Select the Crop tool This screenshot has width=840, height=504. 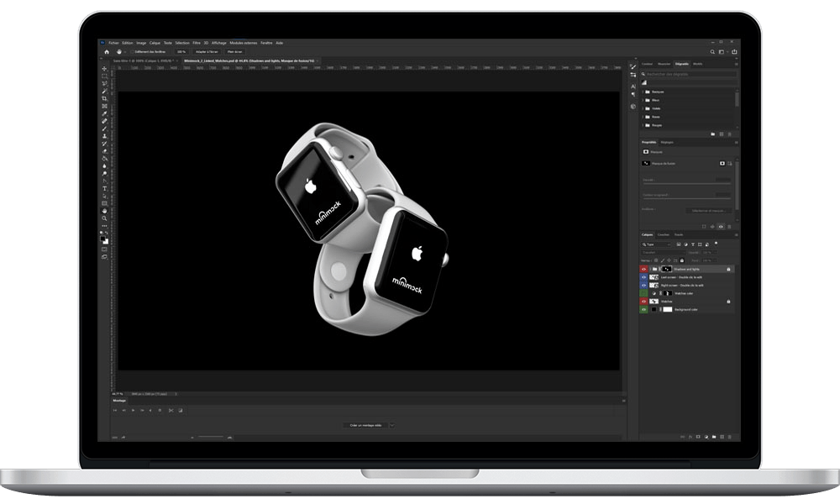click(104, 98)
